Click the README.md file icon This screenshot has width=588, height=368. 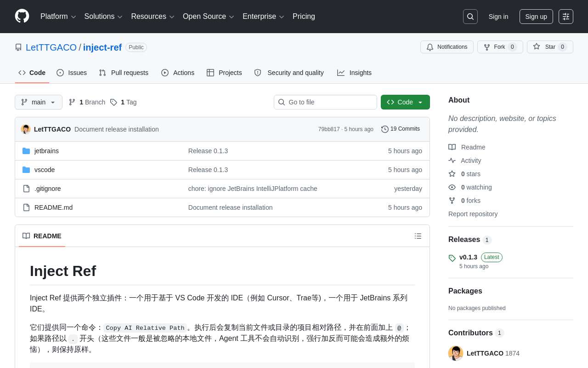point(26,207)
